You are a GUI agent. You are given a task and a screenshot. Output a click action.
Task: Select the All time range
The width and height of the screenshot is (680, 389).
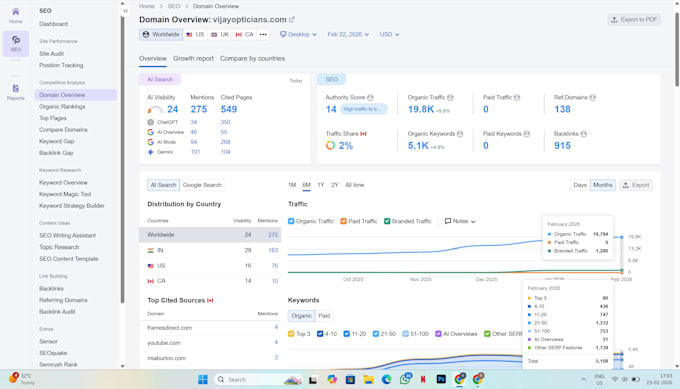[x=355, y=185]
